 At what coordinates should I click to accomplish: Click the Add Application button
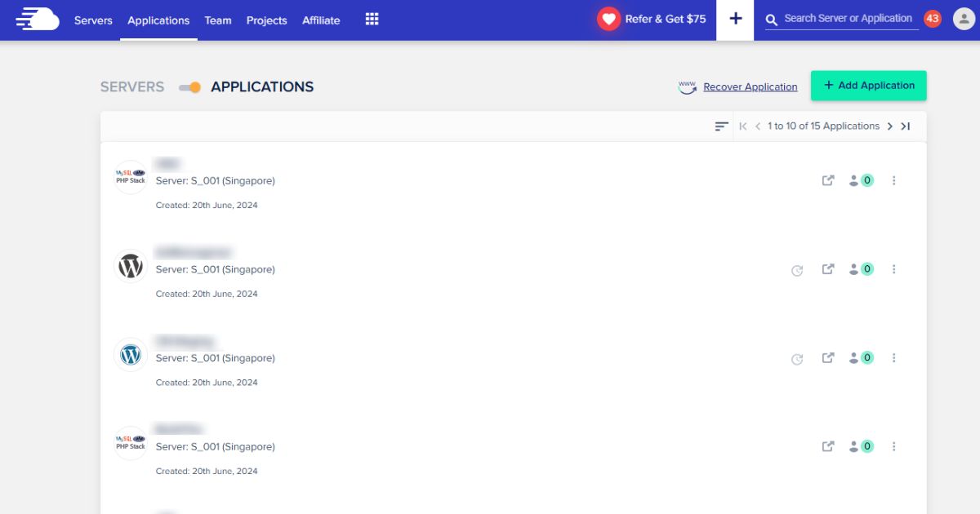coord(868,86)
